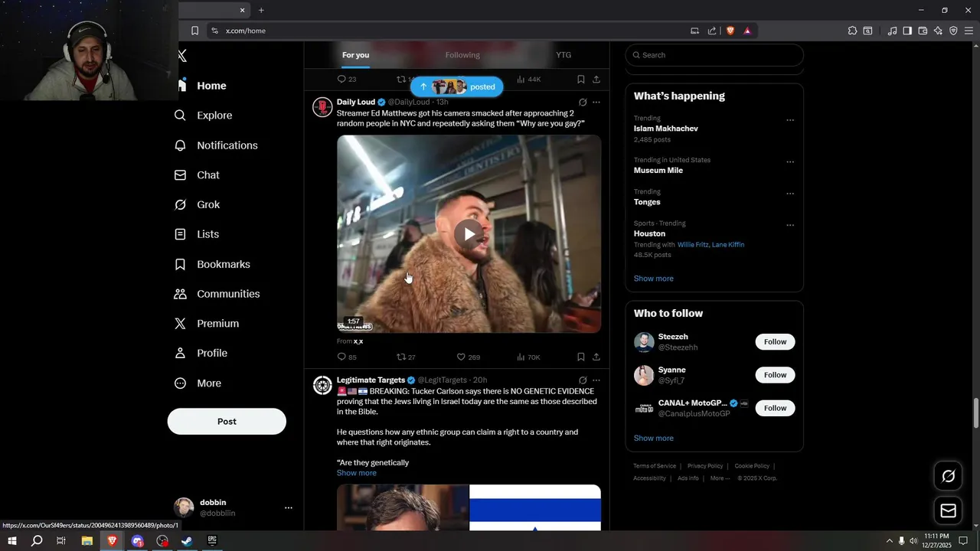Open options for Islam Makhachev trend
Screen dimensions: 980x551
click(x=790, y=120)
